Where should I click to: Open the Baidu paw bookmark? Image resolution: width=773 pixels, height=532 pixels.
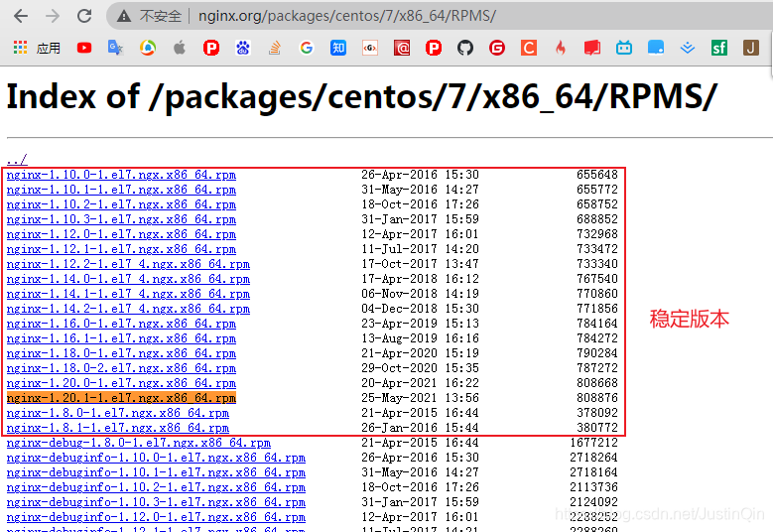pyautogui.click(x=242, y=48)
